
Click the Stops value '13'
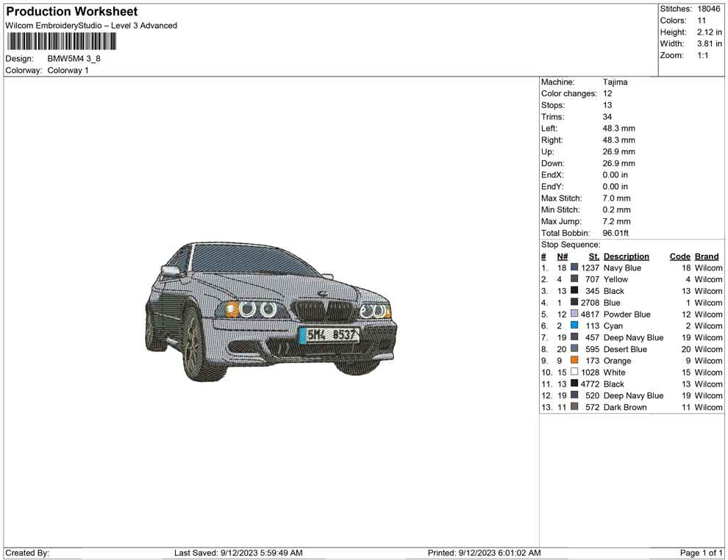pos(607,105)
